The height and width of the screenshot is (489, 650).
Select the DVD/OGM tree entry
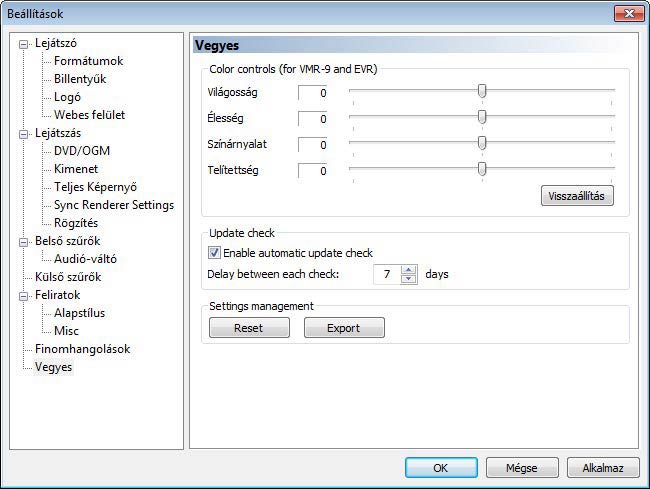[84, 151]
